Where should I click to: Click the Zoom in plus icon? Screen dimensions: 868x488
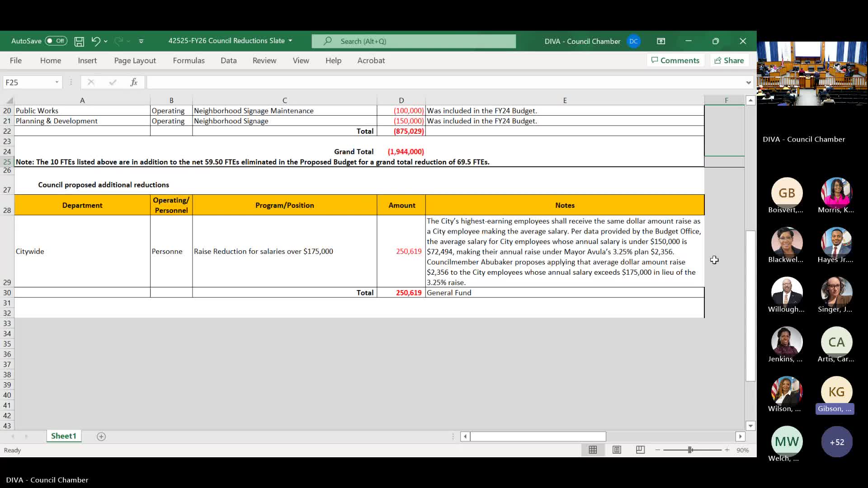(727, 450)
